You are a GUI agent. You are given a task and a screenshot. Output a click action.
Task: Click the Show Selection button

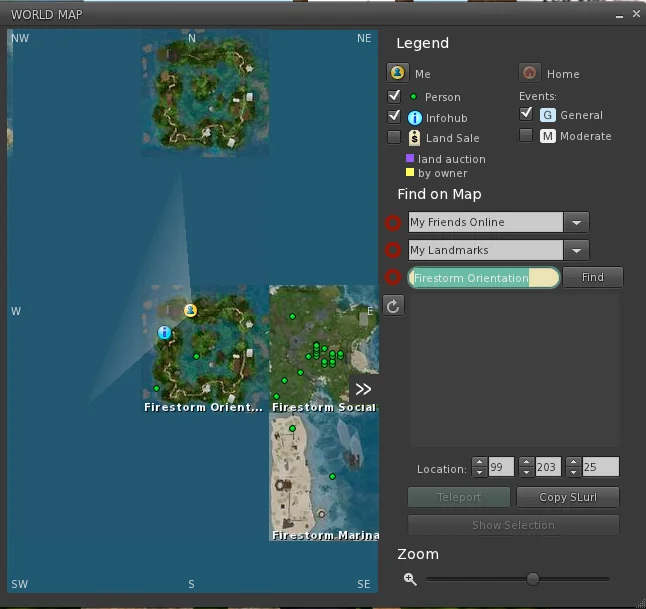pos(513,525)
